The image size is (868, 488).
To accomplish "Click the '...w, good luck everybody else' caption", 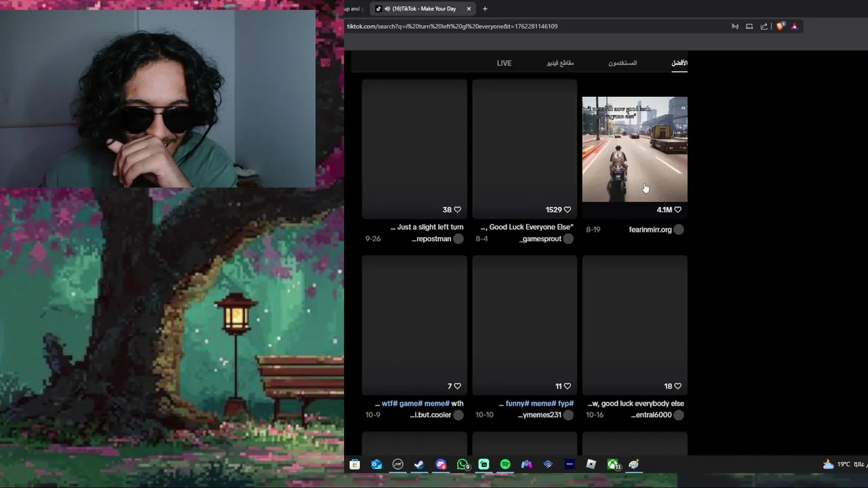I will click(635, 403).
